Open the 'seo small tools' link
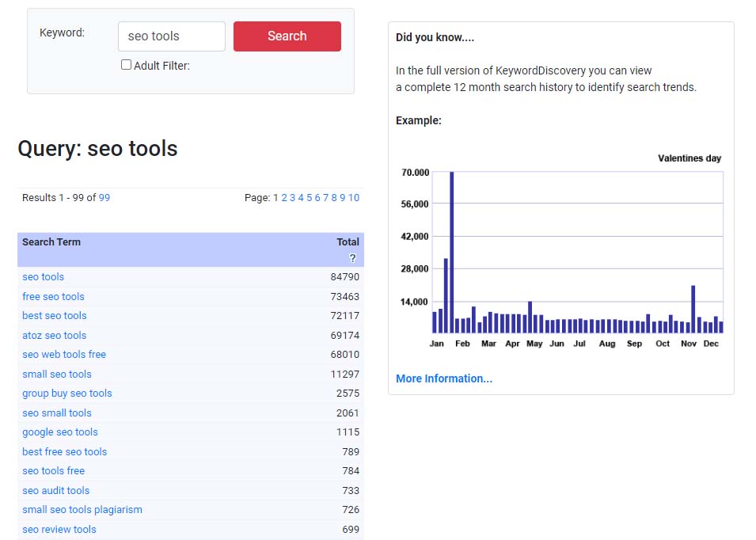This screenshot has width=756, height=540. tap(57, 413)
